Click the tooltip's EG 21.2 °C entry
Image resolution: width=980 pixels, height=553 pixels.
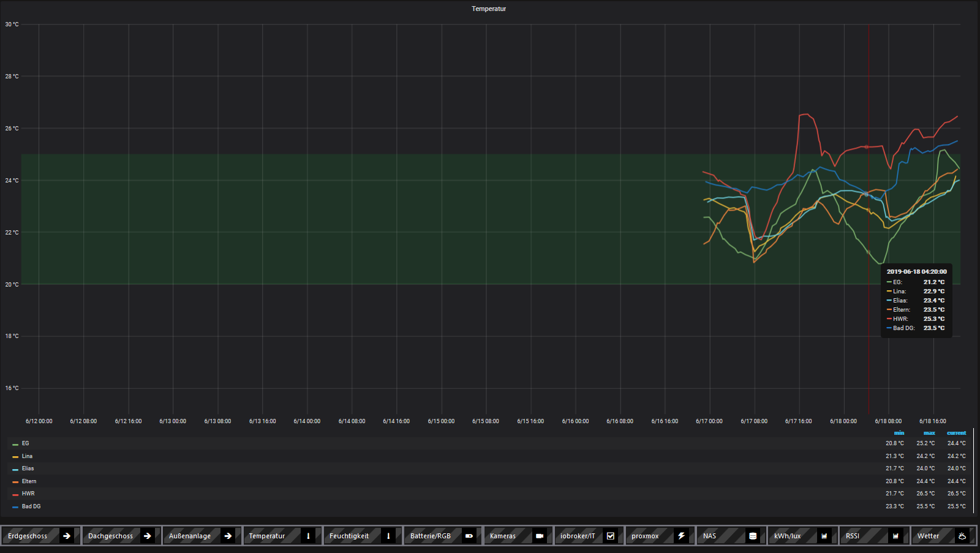(916, 282)
